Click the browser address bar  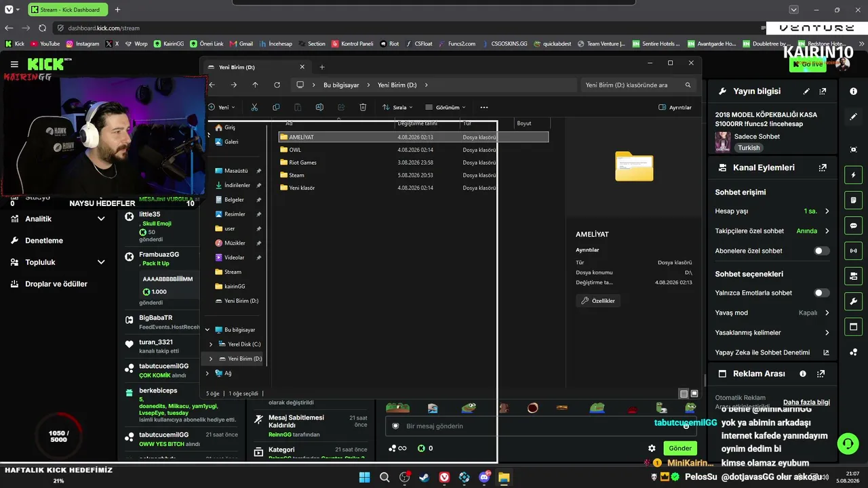(407, 28)
